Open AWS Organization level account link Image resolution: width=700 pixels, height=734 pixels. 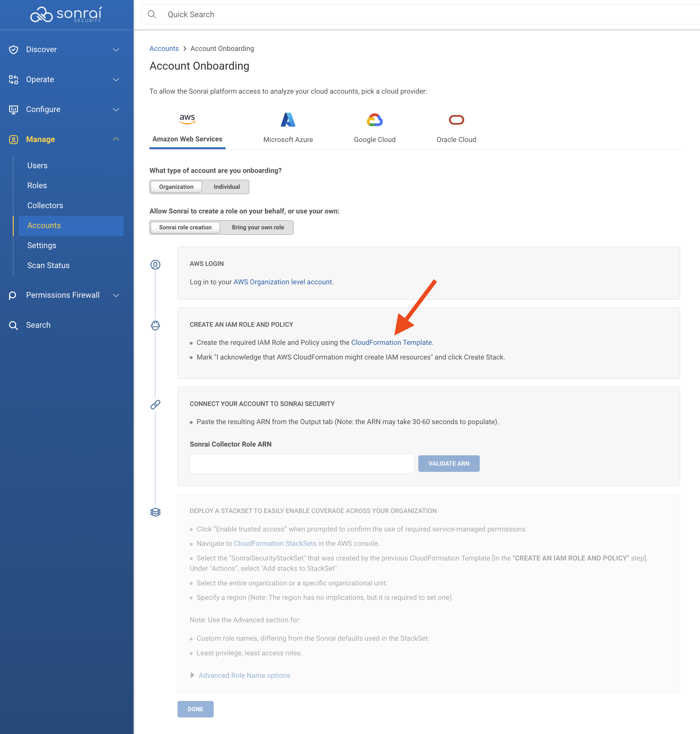(x=282, y=282)
